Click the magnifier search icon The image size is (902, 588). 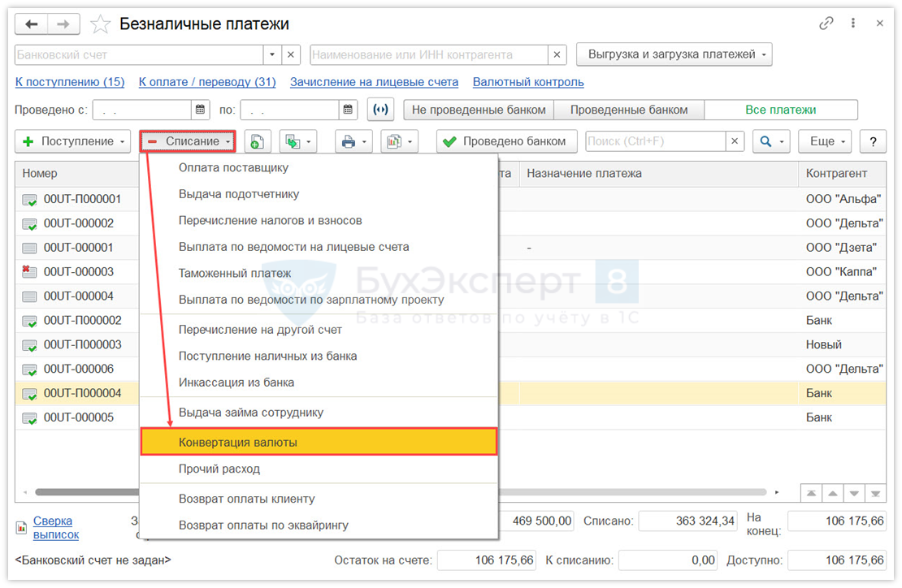click(765, 141)
